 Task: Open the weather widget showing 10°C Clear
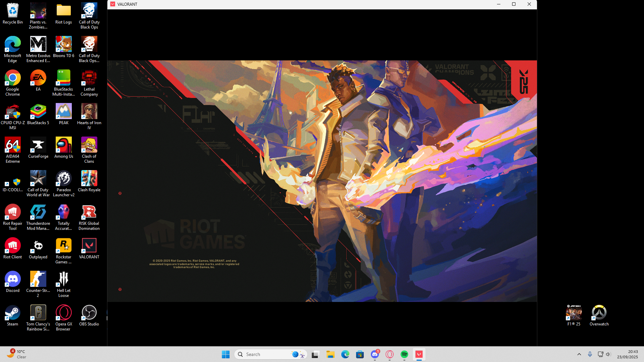[x=16, y=354]
